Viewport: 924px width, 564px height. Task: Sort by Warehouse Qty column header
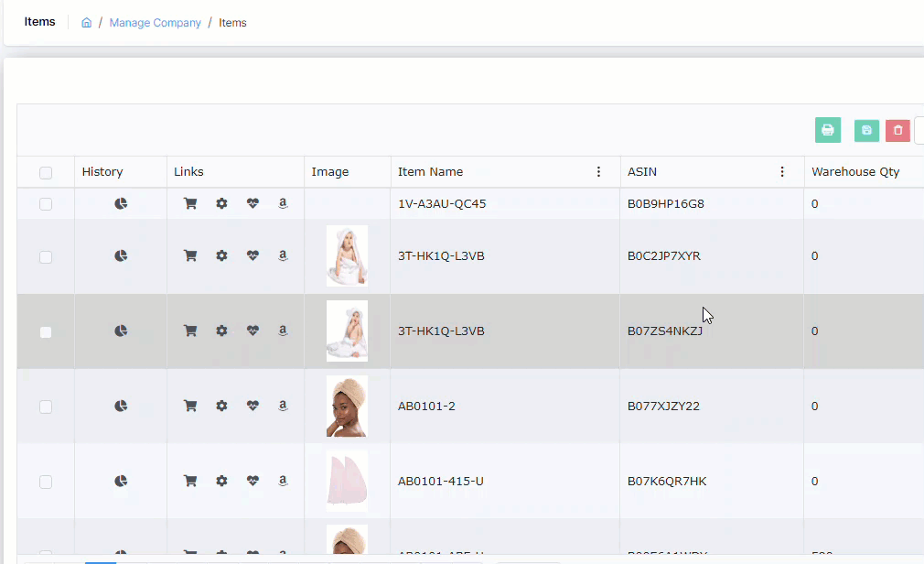click(x=855, y=172)
